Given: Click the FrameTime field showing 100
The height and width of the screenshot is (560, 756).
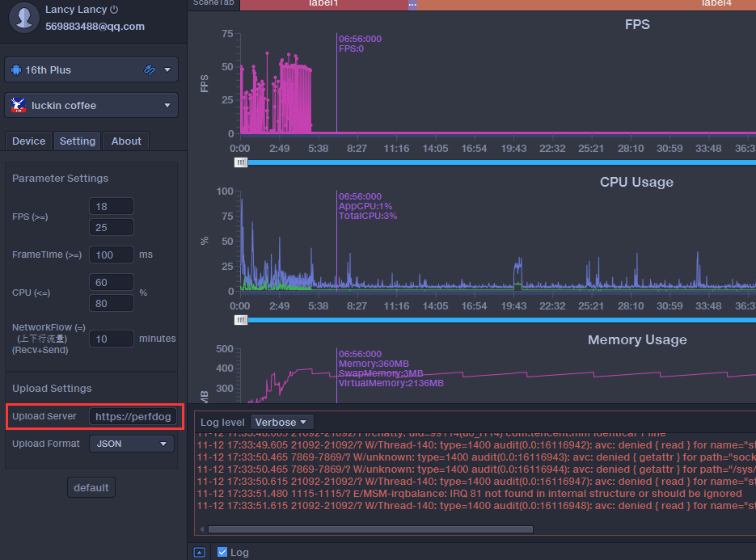Looking at the screenshot, I should (x=112, y=255).
